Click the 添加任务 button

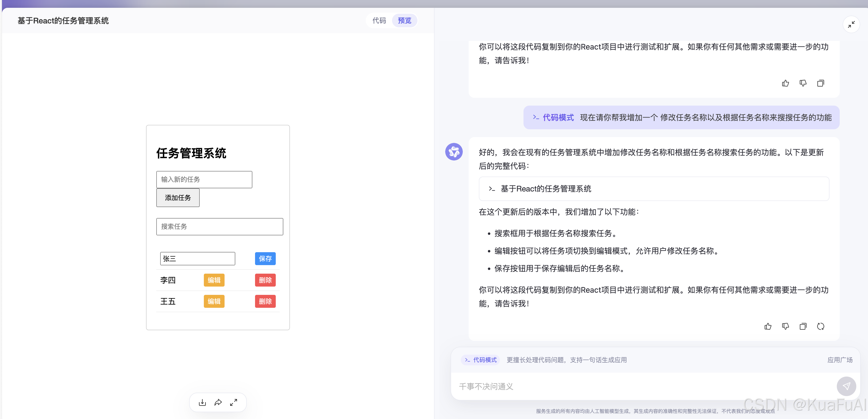(x=178, y=198)
